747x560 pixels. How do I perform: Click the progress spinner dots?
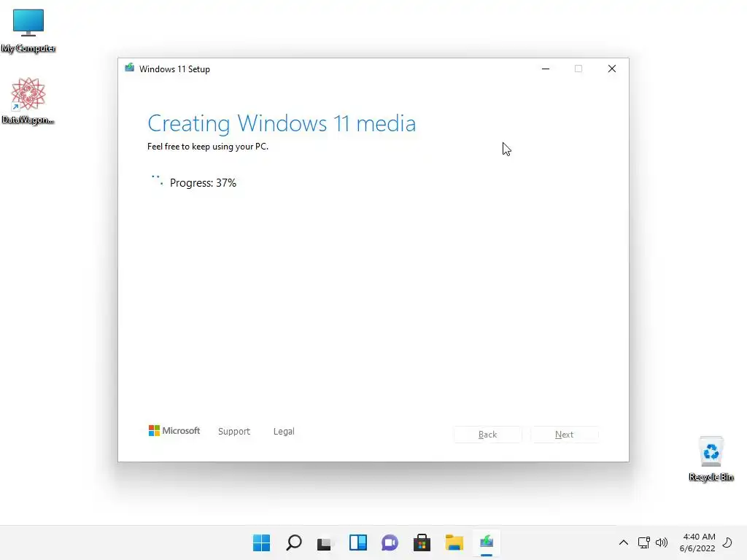158,180
